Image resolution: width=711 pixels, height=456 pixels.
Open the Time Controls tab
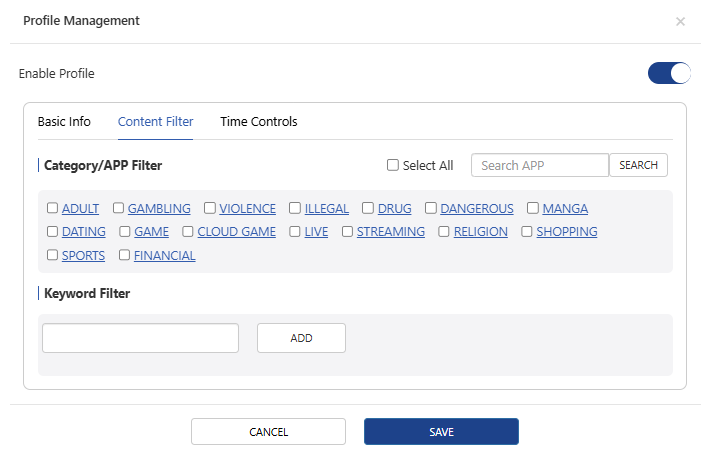[x=258, y=122]
